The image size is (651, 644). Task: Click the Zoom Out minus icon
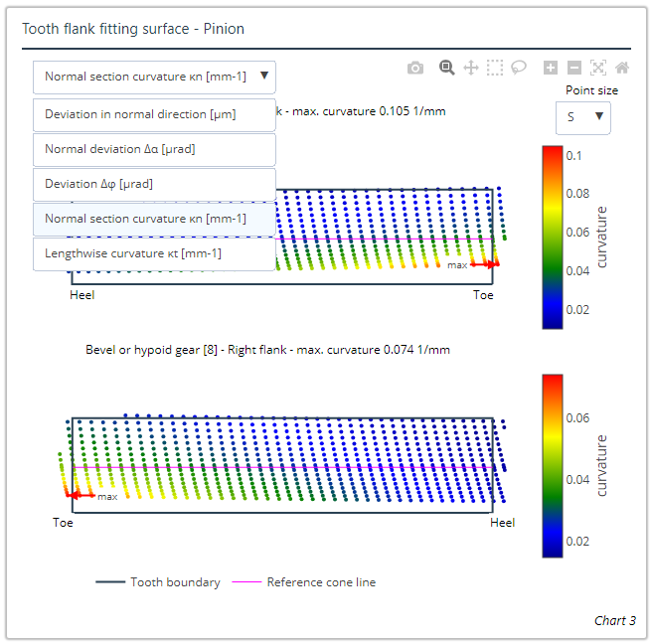pos(574,68)
